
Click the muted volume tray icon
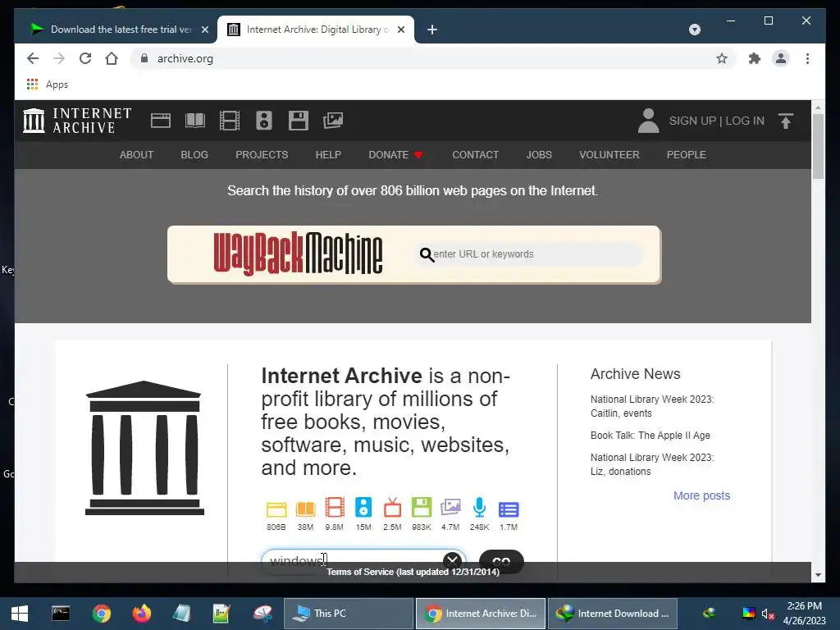[x=768, y=614]
